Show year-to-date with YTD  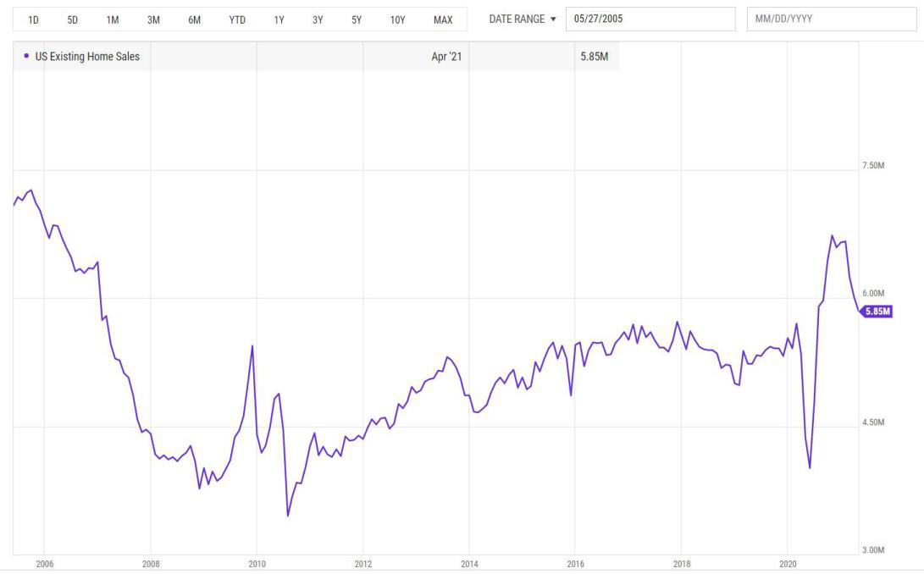click(x=237, y=20)
